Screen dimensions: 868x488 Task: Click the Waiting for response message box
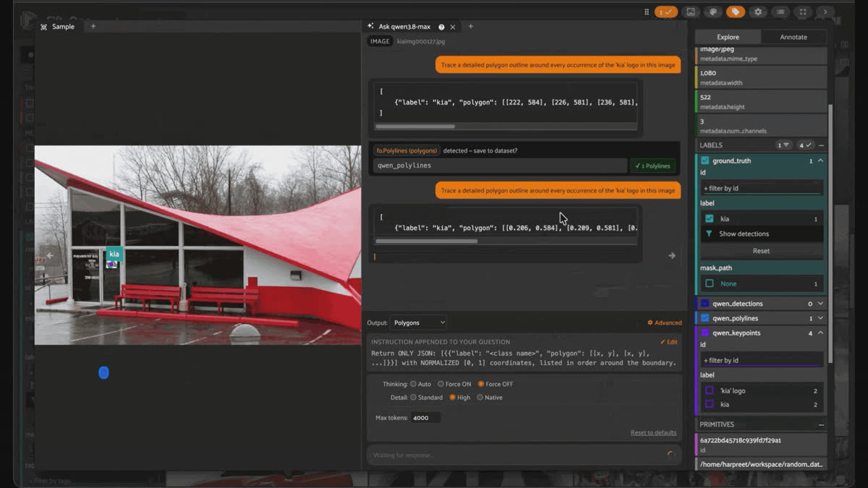524,455
